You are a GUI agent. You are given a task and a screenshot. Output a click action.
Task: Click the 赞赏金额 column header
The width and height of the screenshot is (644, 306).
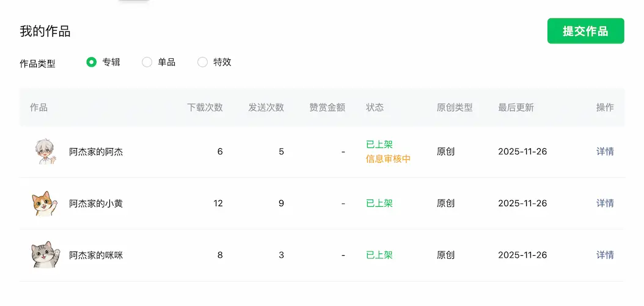327,108
